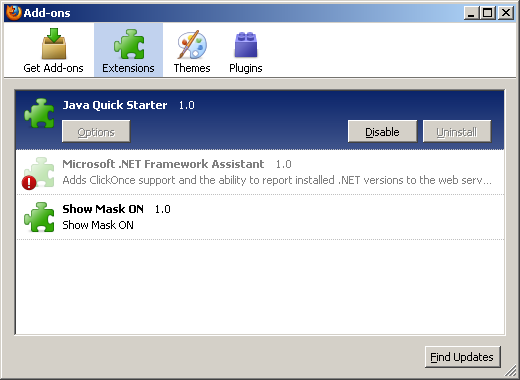Click the blue Plugins brick icon
The width and height of the screenshot is (520, 380).
(x=246, y=45)
